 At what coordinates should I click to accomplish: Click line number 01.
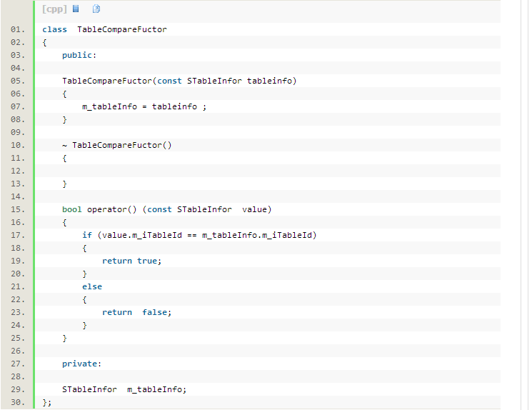coord(18,29)
